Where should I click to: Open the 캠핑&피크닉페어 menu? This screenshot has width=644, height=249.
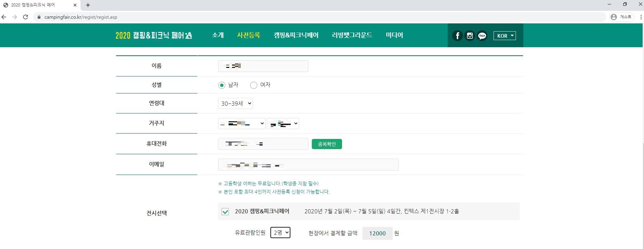(x=296, y=35)
